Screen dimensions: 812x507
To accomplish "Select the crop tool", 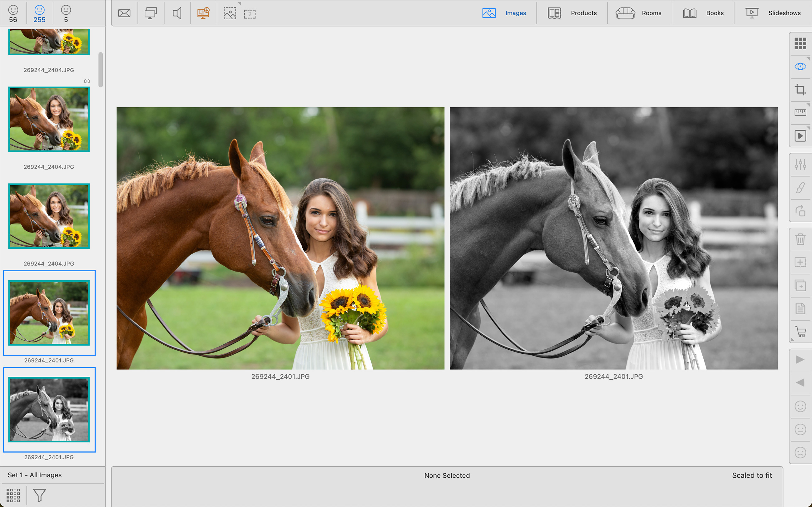I will tap(800, 90).
